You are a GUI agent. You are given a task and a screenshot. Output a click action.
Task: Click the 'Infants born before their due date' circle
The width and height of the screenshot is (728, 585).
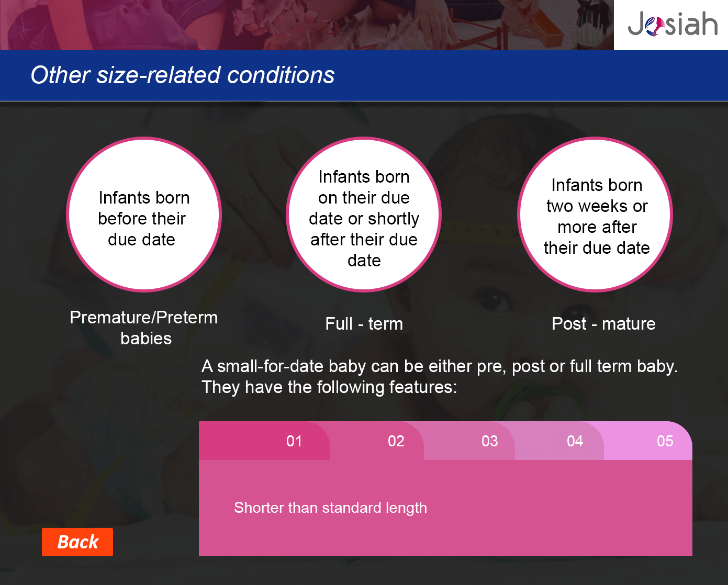tap(144, 215)
